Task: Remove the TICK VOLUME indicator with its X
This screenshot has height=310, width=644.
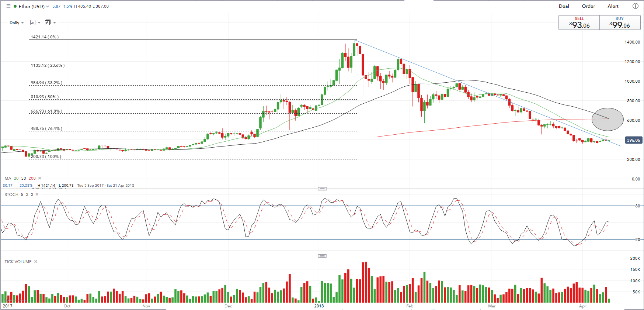Action: 36,262
